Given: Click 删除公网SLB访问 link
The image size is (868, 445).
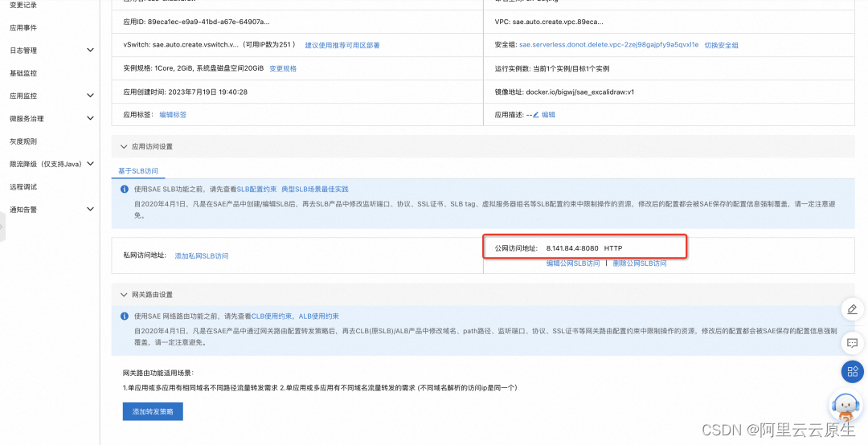Looking at the screenshot, I should tap(640, 263).
